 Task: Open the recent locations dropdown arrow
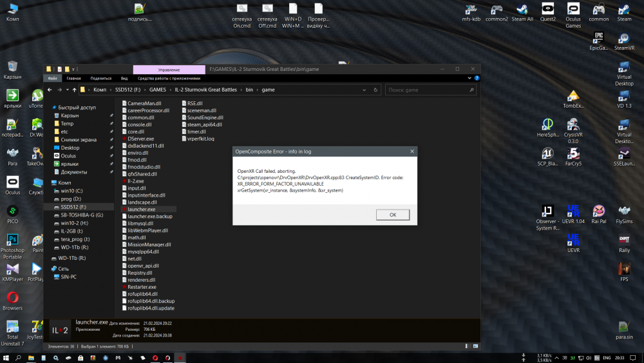(68, 90)
